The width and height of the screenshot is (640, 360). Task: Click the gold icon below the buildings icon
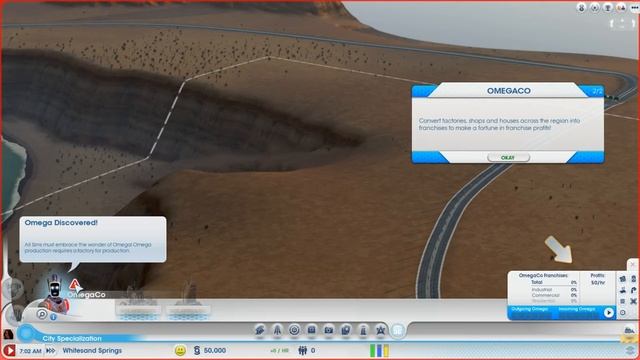pos(628,339)
